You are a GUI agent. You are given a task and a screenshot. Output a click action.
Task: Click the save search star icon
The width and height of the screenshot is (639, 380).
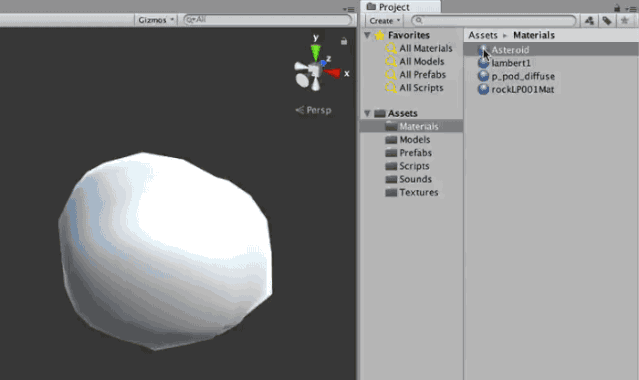624,20
